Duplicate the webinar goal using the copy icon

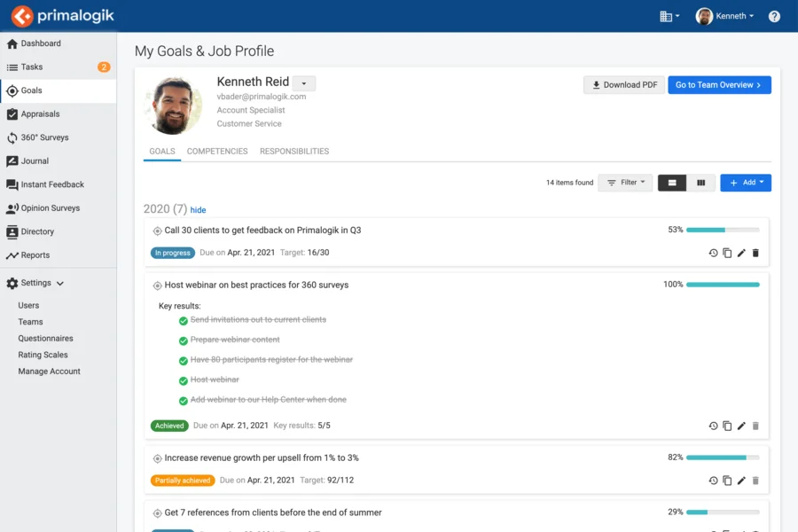click(727, 426)
